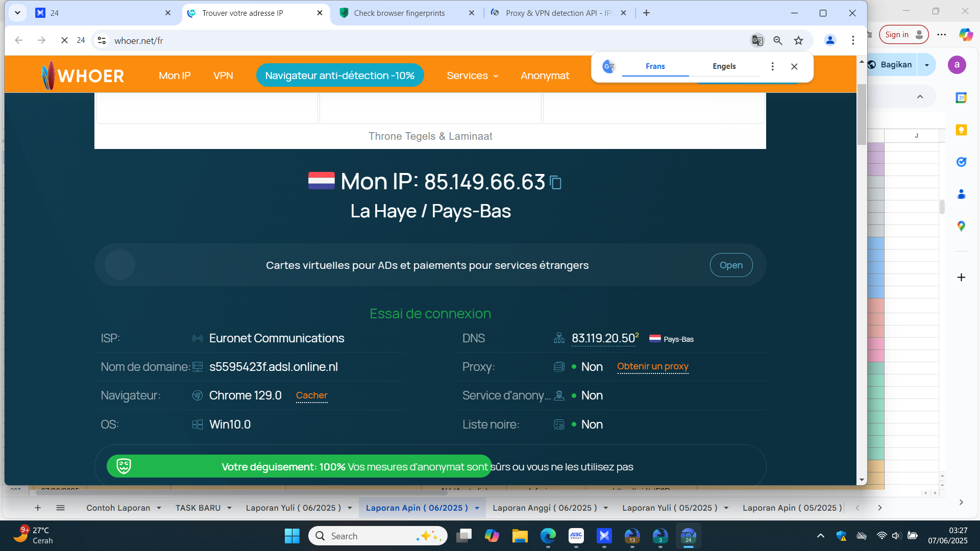Collapse the spreadsheet header with chevron
980x551 pixels.
point(920,97)
